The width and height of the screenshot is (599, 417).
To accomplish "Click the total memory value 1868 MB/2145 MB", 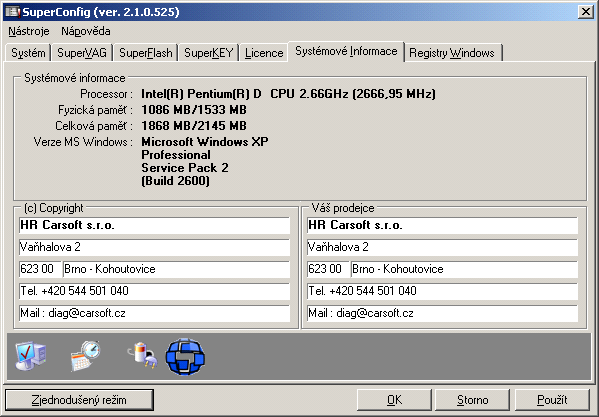I will (x=194, y=126).
